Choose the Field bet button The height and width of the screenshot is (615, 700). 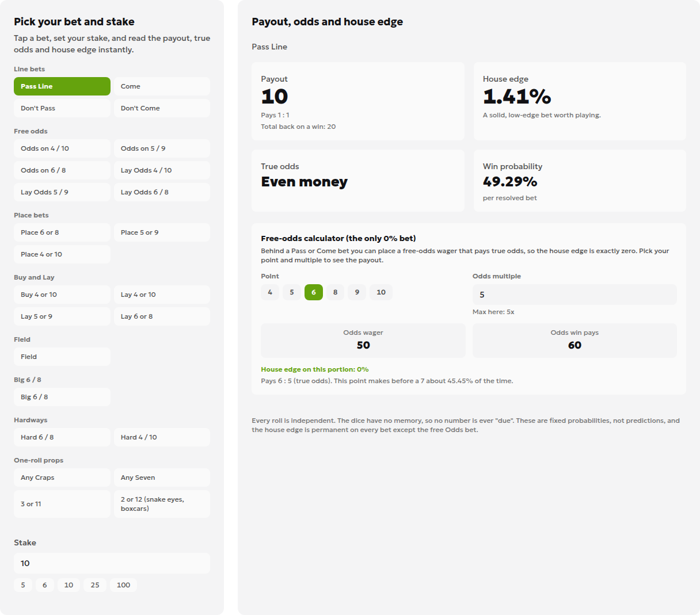click(62, 357)
